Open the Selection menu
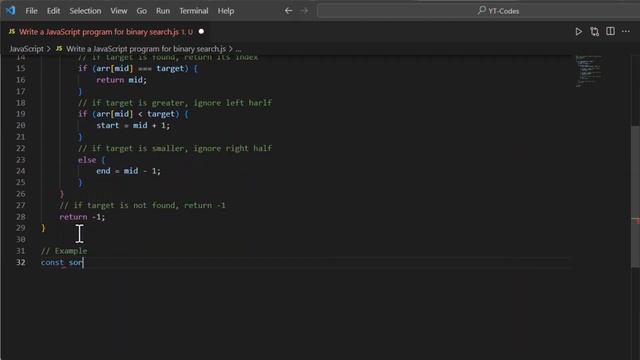640x360 pixels. click(85, 11)
